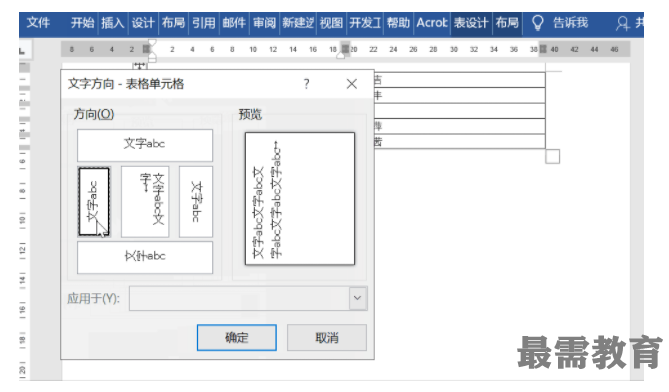Click the lightbulb 告诉我 icon

[538, 23]
